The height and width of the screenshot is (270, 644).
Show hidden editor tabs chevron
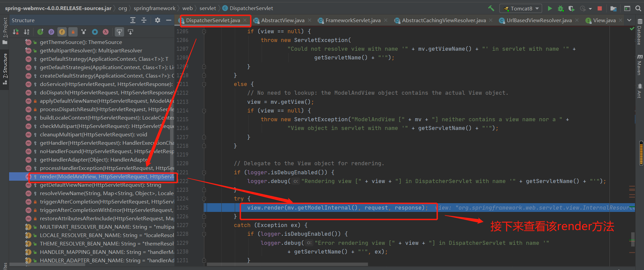click(629, 20)
